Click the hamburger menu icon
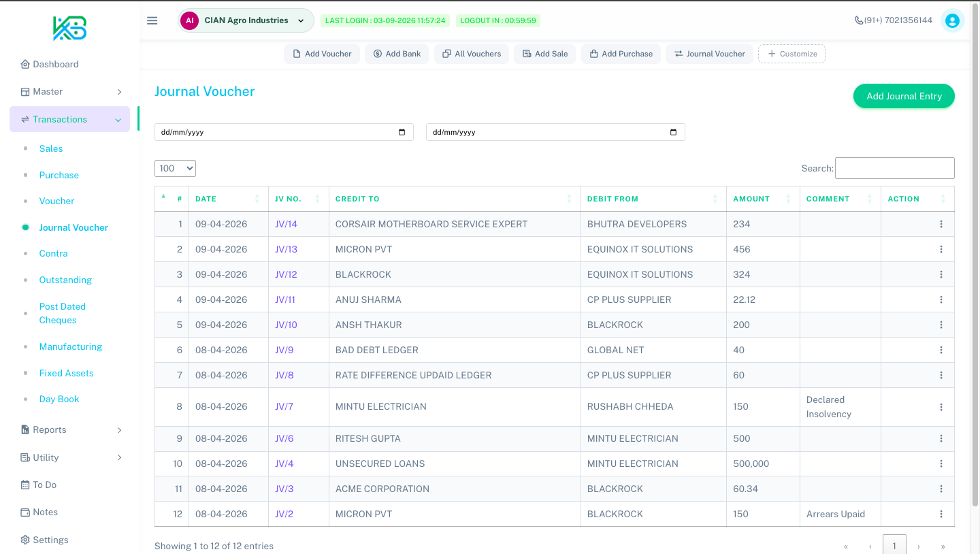 152,20
